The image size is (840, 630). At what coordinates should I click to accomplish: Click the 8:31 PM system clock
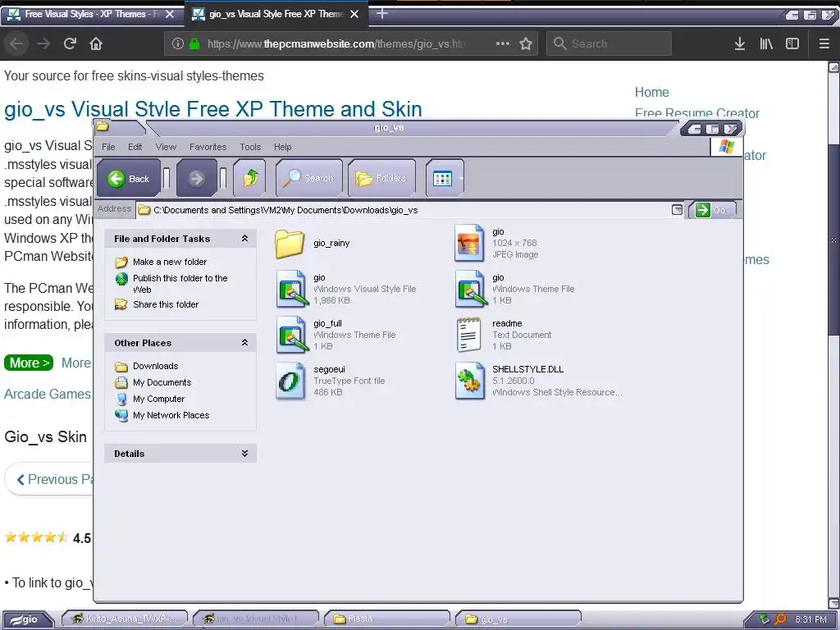tap(810, 619)
